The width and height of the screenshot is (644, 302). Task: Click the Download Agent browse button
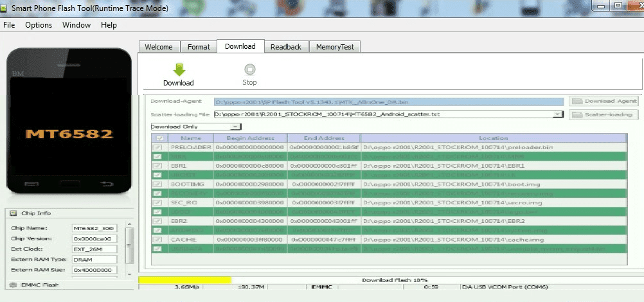[x=604, y=101]
